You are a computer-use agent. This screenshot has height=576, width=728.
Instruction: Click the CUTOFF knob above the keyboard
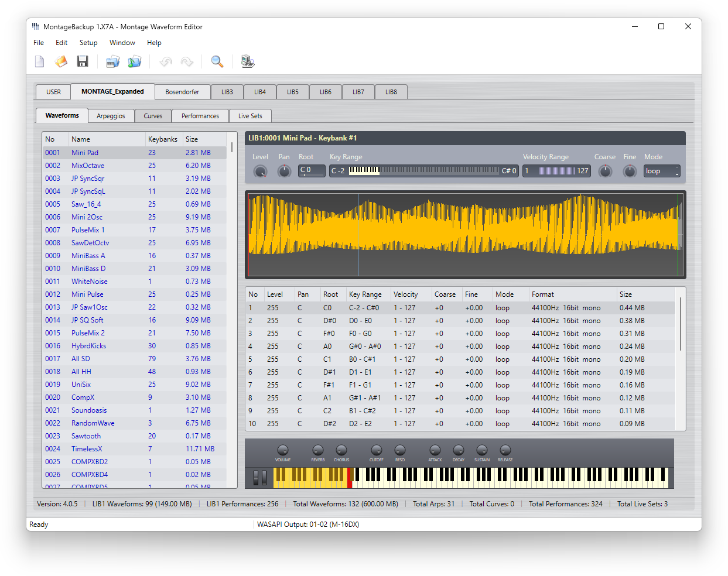(377, 450)
